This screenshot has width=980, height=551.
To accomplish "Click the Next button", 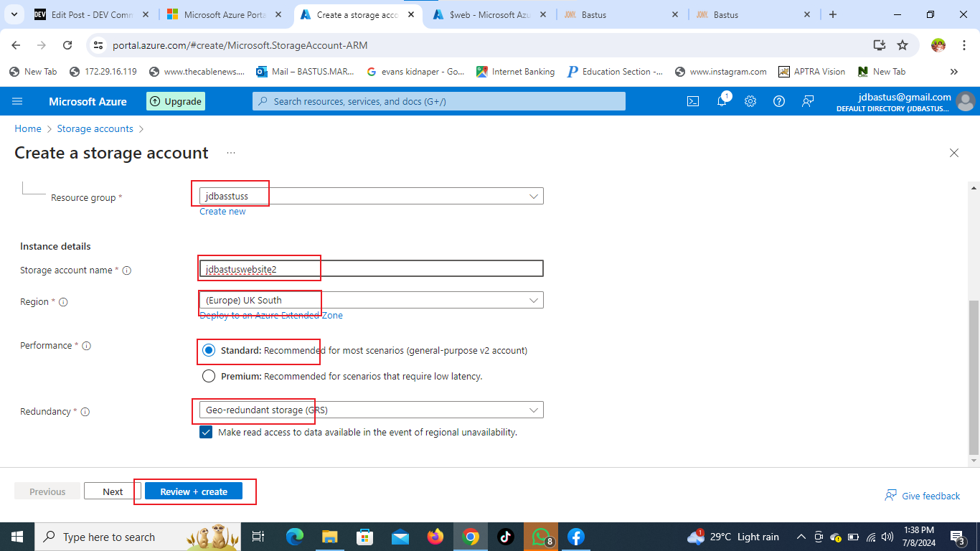I will pyautogui.click(x=113, y=491).
